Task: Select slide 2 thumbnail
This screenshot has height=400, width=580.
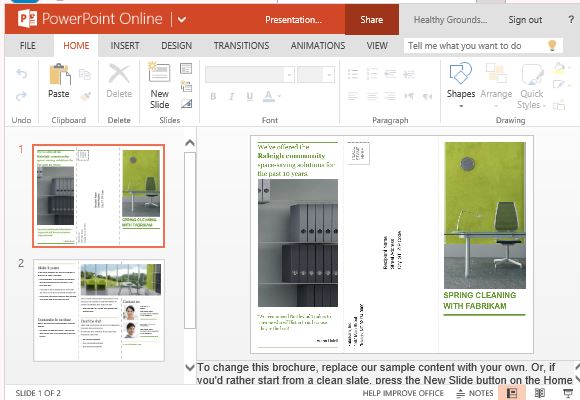Action: coord(99,310)
